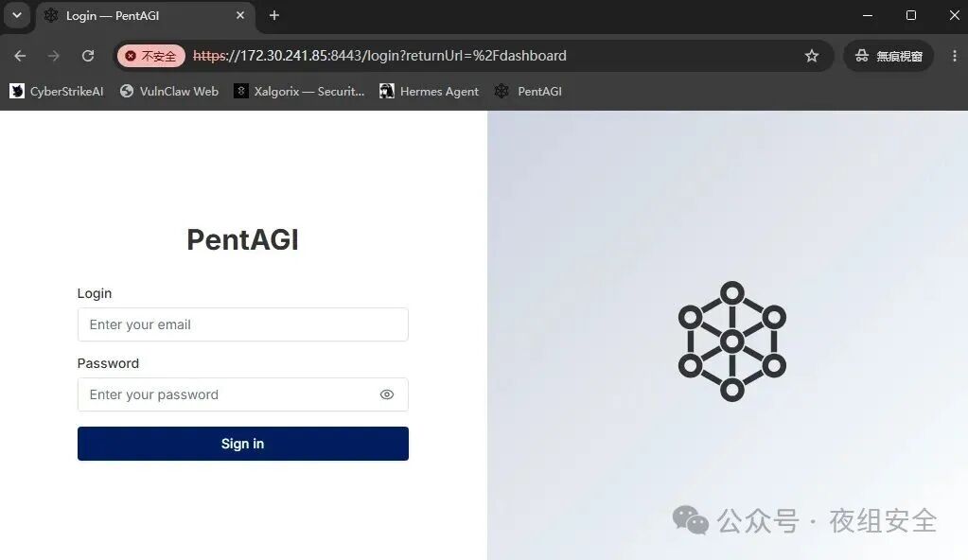Maximize the browser window
This screenshot has width=968, height=560.
(x=910, y=15)
